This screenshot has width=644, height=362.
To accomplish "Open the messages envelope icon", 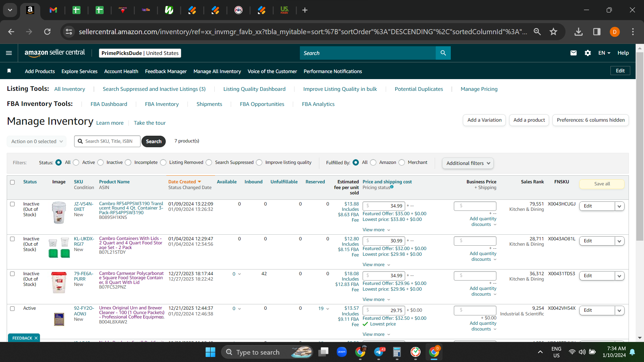I will [x=574, y=53].
